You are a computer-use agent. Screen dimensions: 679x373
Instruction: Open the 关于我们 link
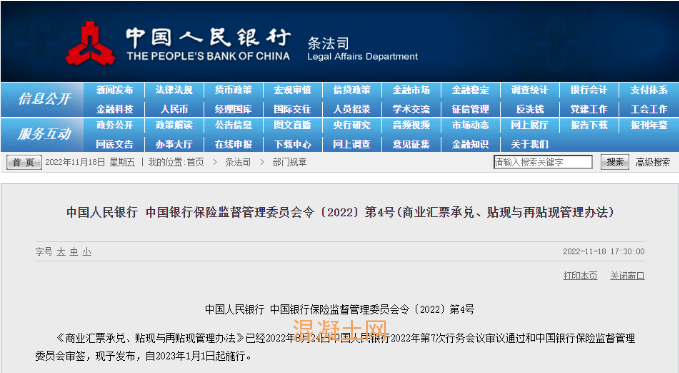tap(530, 144)
